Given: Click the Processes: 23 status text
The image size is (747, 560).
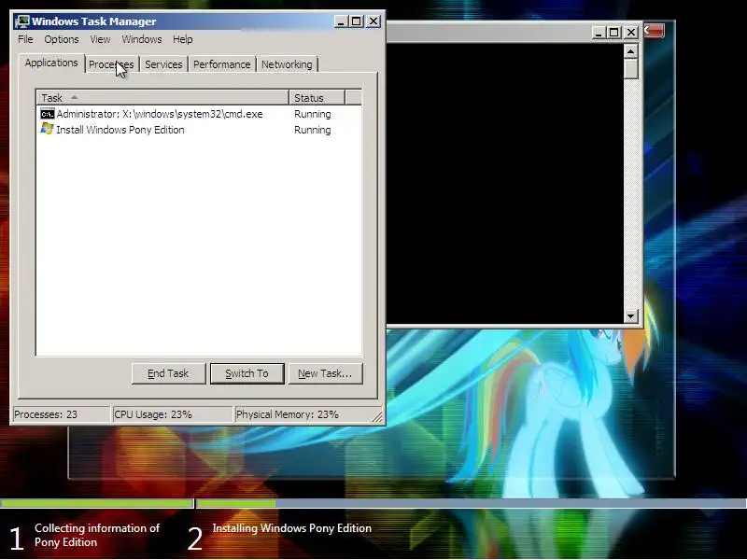Looking at the screenshot, I should pyautogui.click(x=46, y=414).
